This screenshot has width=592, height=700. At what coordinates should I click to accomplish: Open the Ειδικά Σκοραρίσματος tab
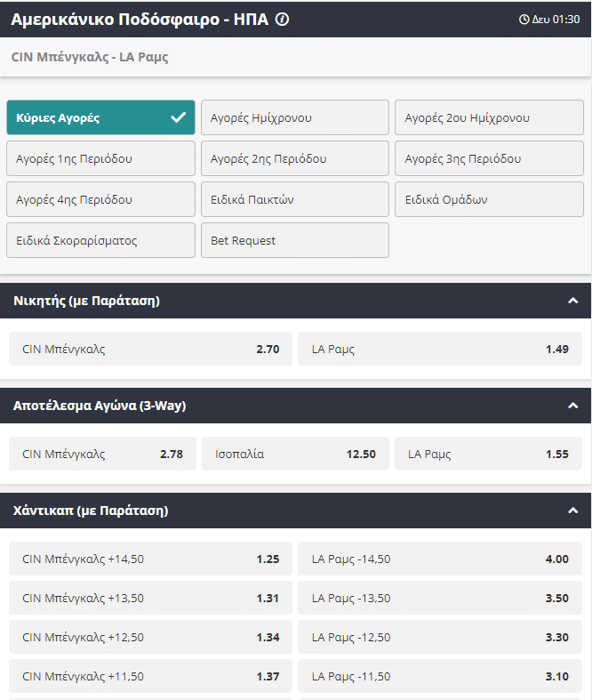[100, 240]
